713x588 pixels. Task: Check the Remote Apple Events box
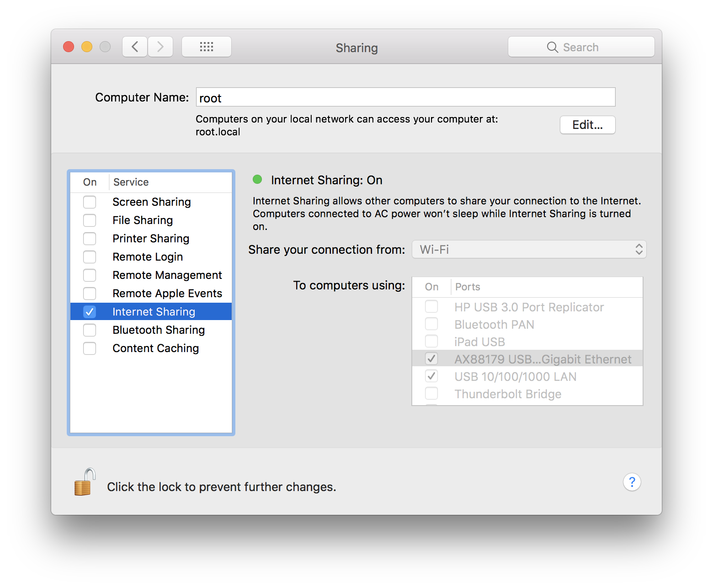point(90,294)
